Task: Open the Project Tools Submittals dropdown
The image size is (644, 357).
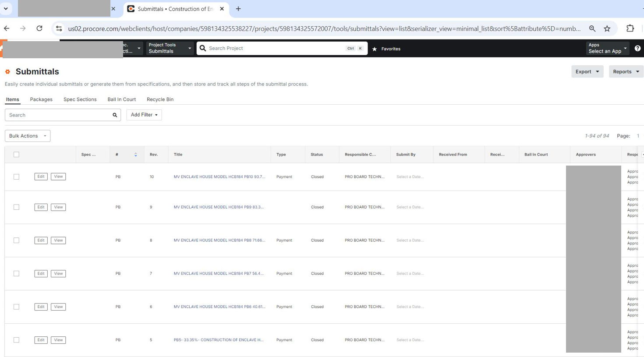Action: 170,48
